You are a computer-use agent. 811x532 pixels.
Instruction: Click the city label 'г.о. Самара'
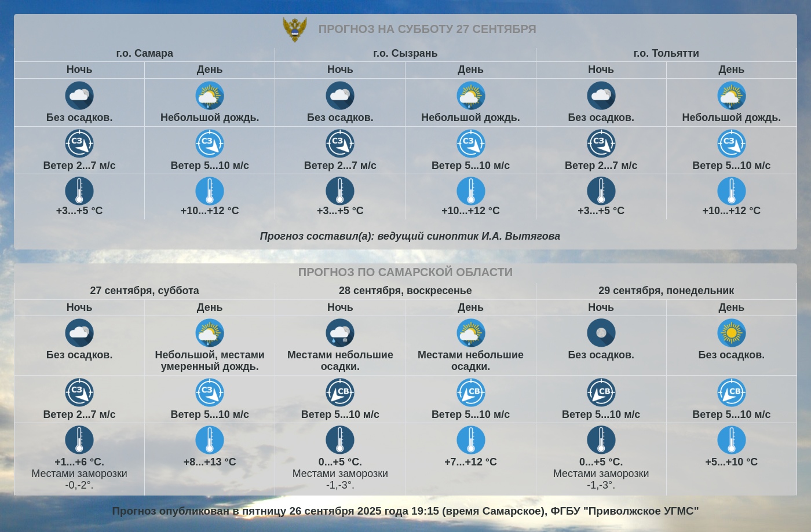click(x=145, y=53)
